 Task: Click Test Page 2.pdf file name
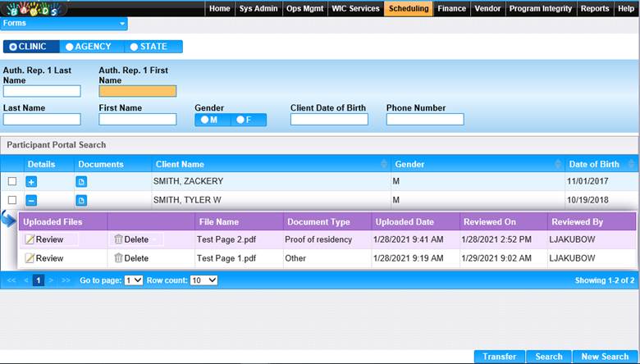(226, 239)
